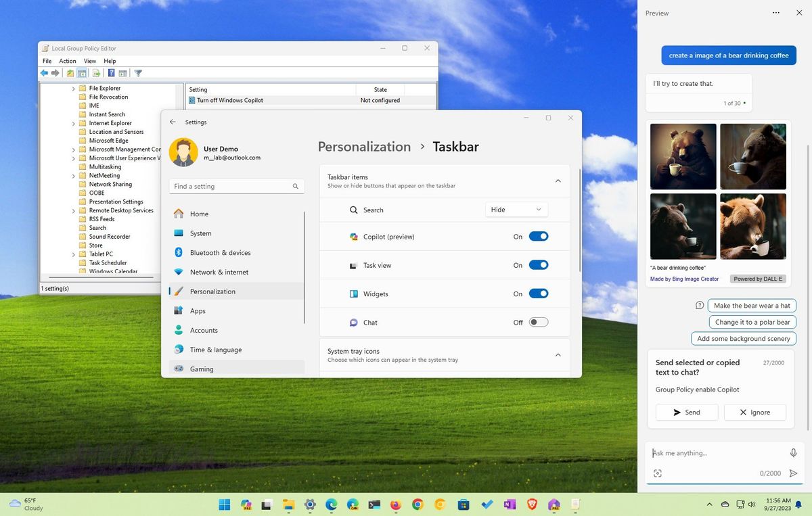Click the Make the bear wear a hat suggestion
The height and width of the screenshot is (516, 812).
coord(751,305)
